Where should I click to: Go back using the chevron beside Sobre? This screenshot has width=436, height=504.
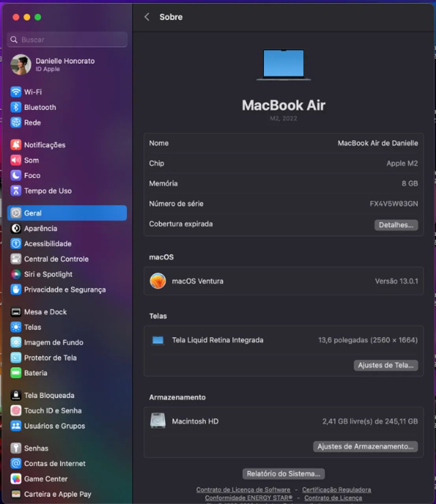tap(147, 17)
